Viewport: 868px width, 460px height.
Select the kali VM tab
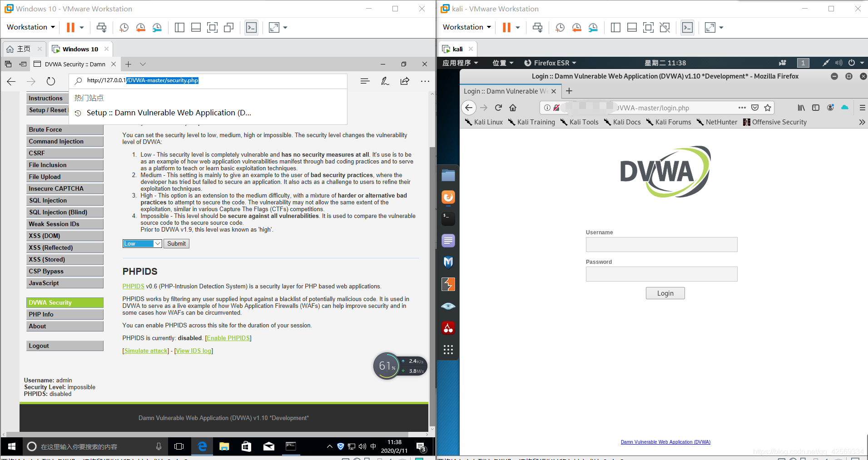click(457, 49)
